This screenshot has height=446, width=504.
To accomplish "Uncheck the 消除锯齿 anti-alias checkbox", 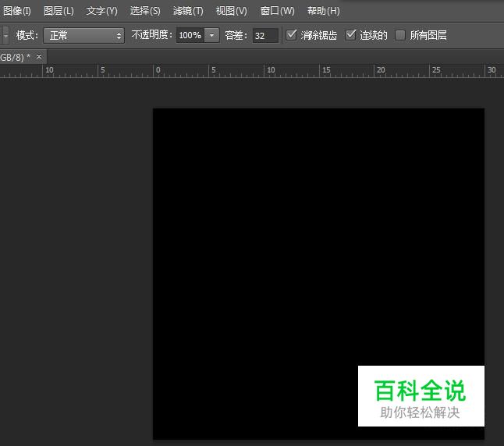I will click(x=291, y=35).
